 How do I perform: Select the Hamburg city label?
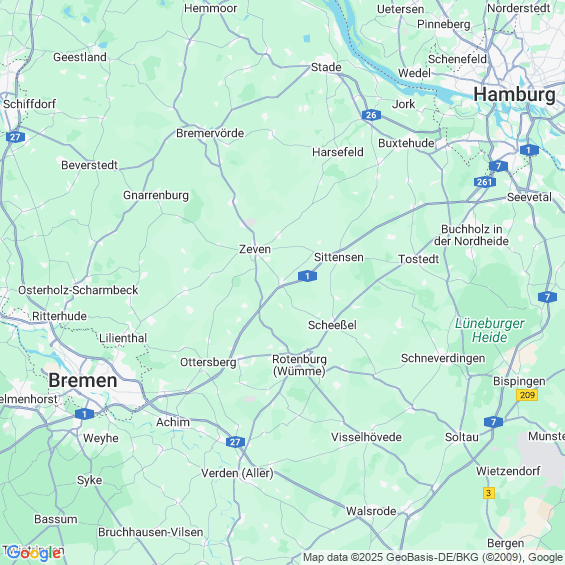click(514, 94)
